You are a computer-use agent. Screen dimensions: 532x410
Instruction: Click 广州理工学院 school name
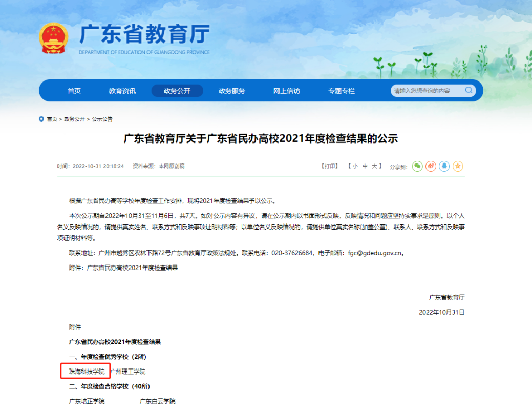pyautogui.click(x=128, y=372)
